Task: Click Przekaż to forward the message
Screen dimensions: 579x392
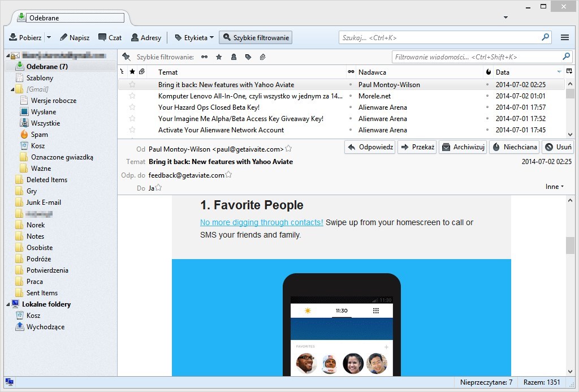Action: (x=418, y=147)
